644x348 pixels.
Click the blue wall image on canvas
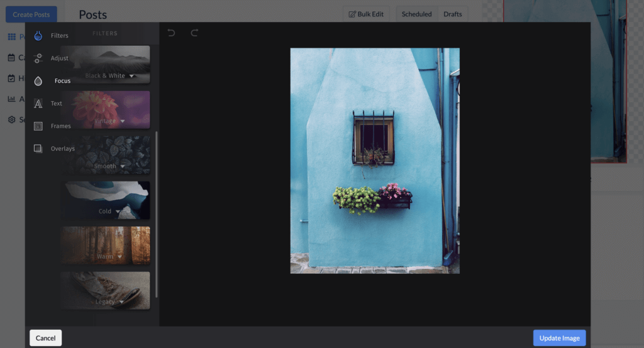(x=375, y=161)
